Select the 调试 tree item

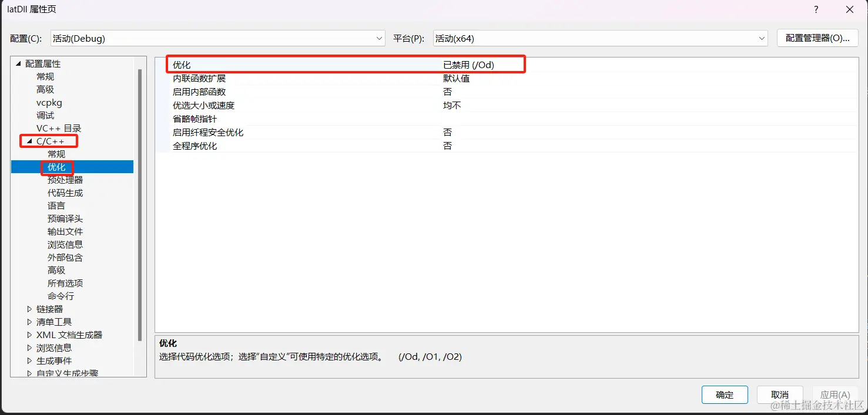click(45, 116)
